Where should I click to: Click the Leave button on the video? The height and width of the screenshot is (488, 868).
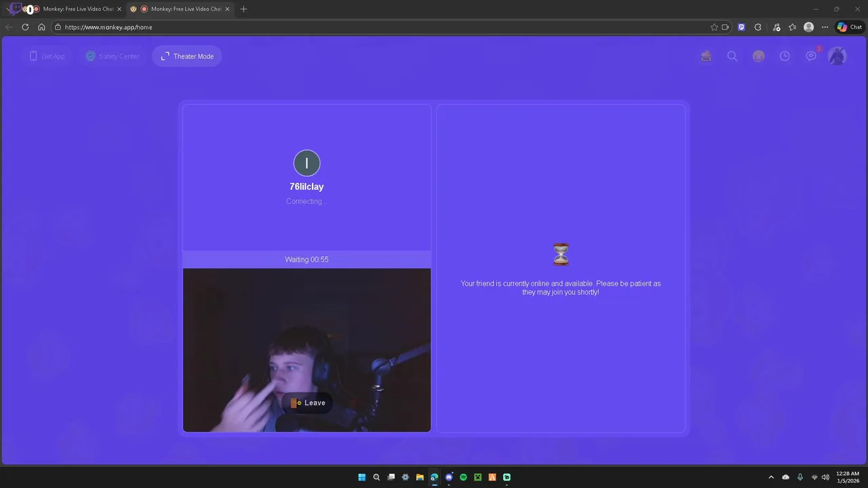(x=307, y=403)
